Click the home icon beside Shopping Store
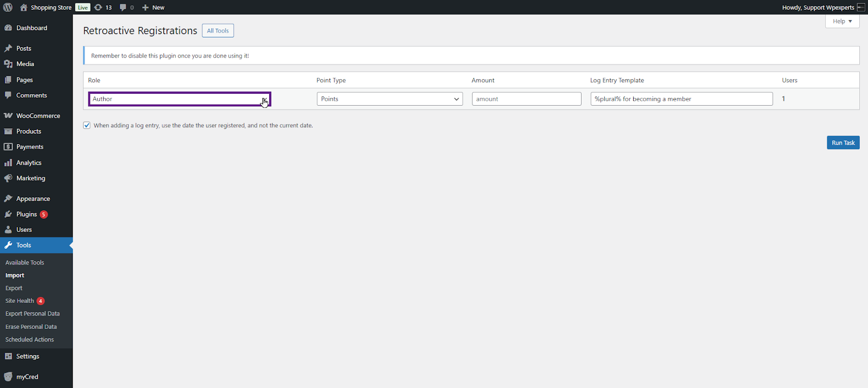The width and height of the screenshot is (868, 388). [x=23, y=8]
